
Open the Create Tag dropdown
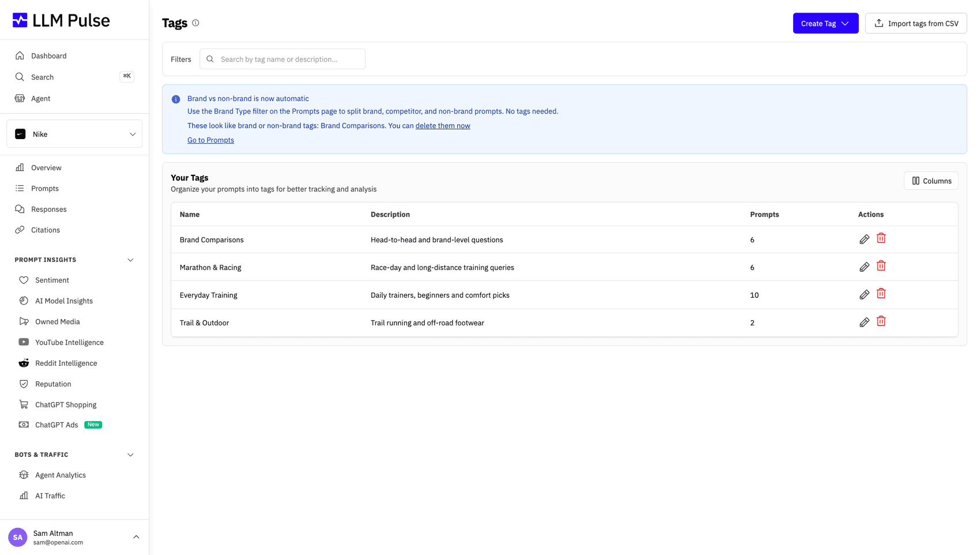point(826,23)
